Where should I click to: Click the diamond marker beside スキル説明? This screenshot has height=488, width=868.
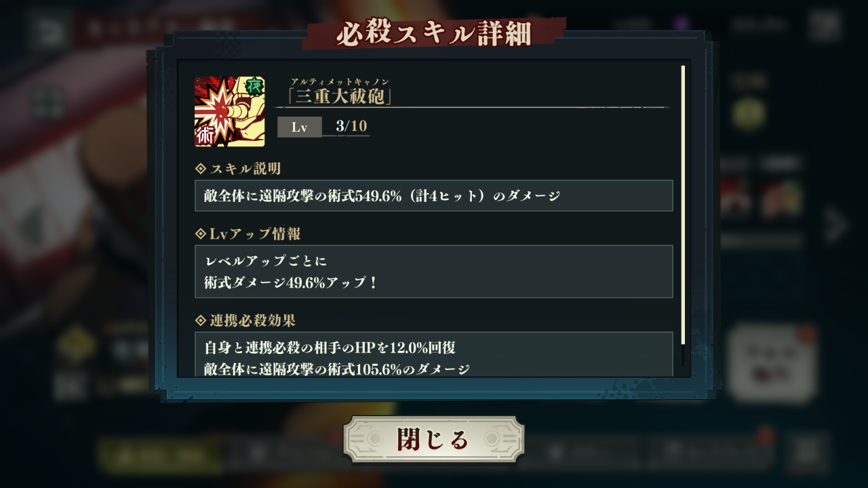200,168
